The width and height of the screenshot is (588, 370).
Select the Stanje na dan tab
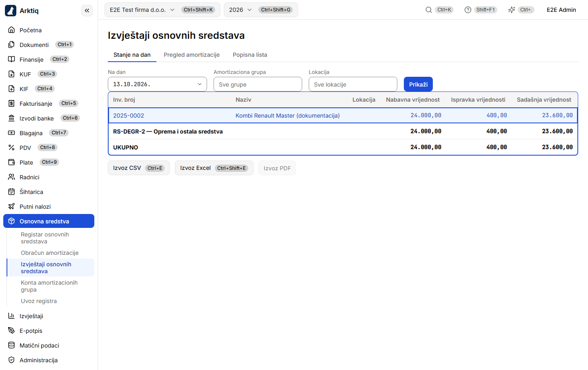(132, 55)
